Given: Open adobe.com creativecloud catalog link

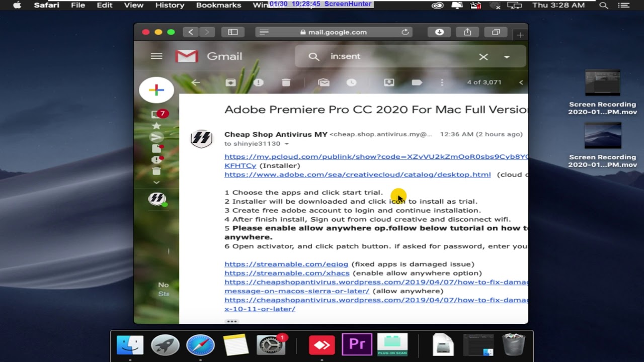Looking at the screenshot, I should [x=357, y=174].
